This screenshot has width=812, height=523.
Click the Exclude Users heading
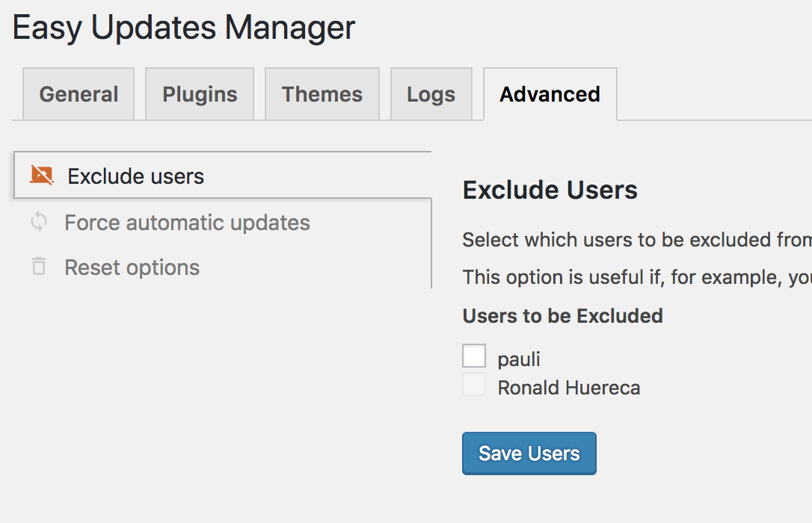click(550, 190)
